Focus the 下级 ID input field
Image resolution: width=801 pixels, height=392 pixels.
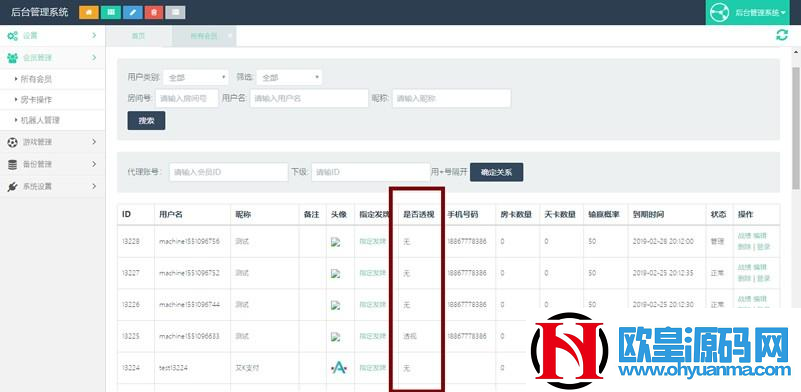[370, 172]
